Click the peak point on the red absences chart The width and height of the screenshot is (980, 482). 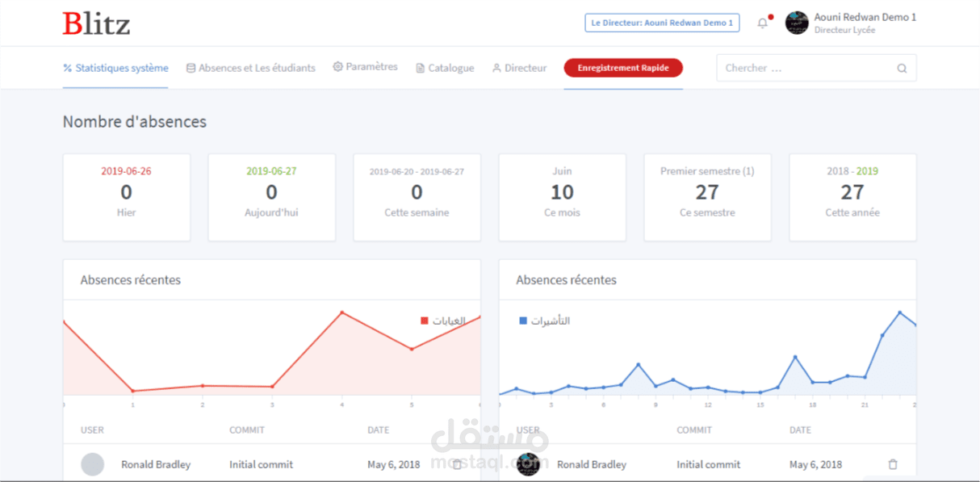point(342,312)
